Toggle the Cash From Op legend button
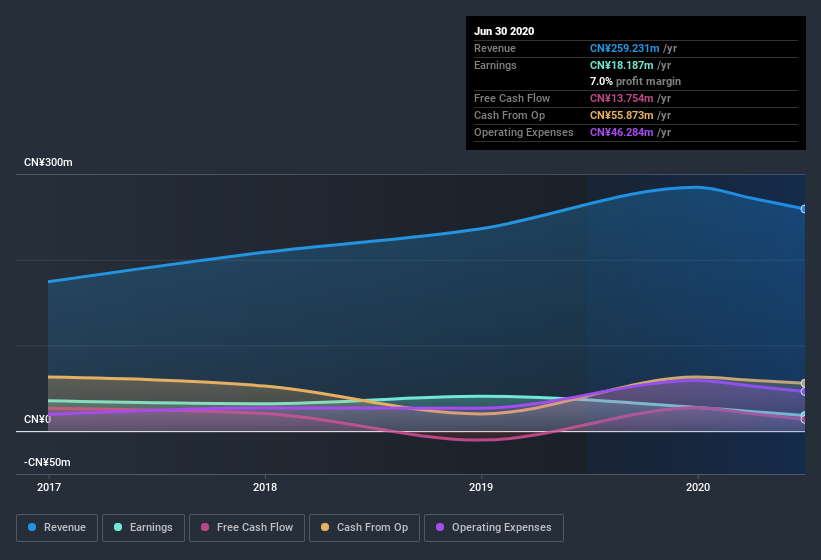The image size is (821, 560). coord(364,528)
